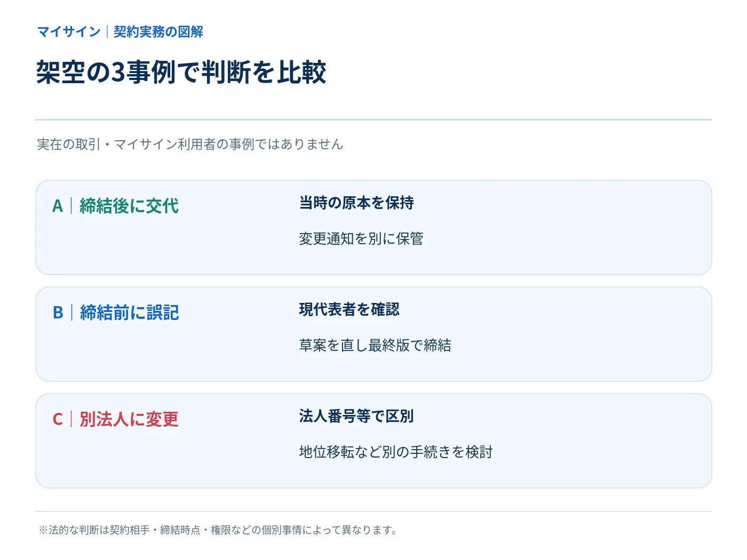Select the title 架空の3事例で判断を比較

181,72
